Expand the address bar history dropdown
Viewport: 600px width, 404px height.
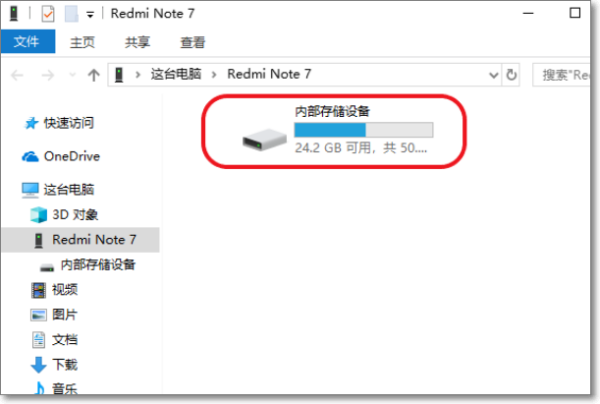pos(494,75)
